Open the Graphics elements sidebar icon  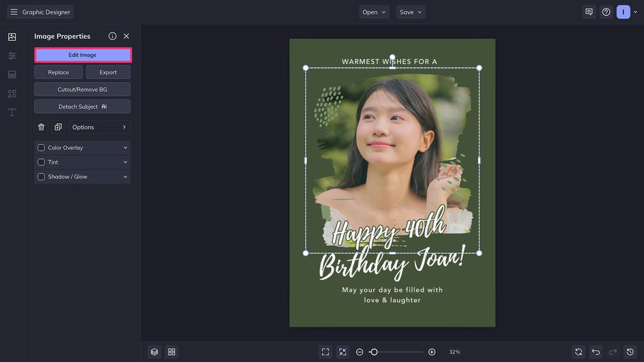coord(12,93)
